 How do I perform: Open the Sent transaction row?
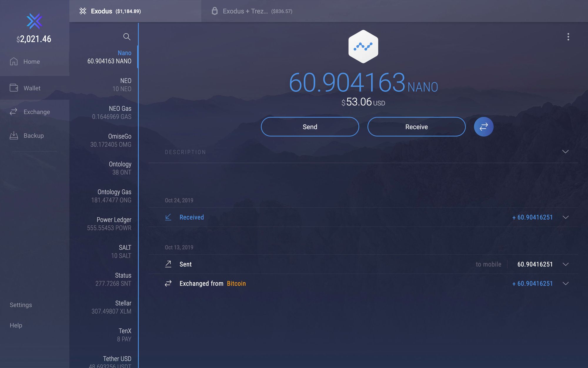tap(363, 264)
